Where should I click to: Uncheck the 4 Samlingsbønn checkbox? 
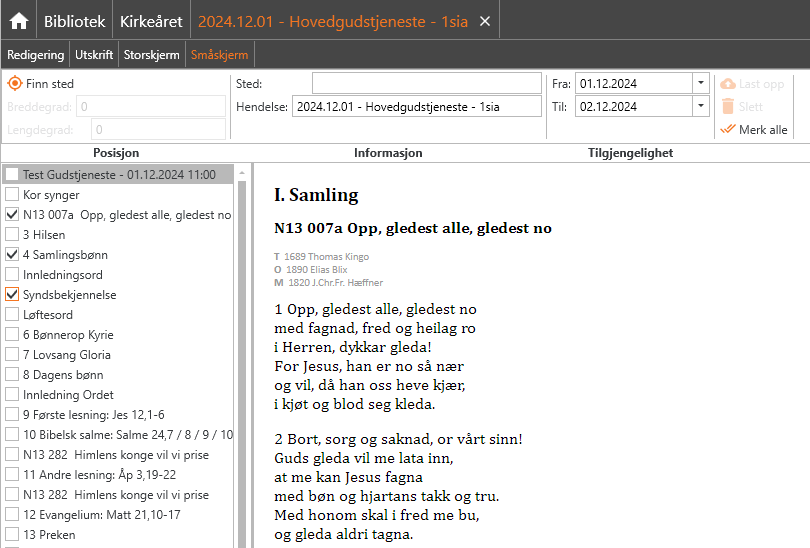12,254
